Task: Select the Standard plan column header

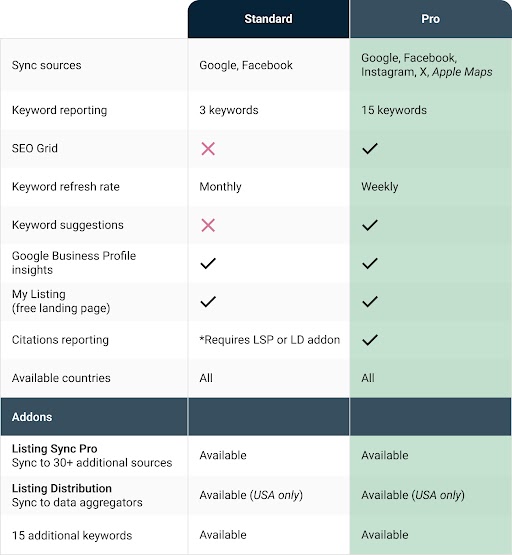Action: (268, 19)
